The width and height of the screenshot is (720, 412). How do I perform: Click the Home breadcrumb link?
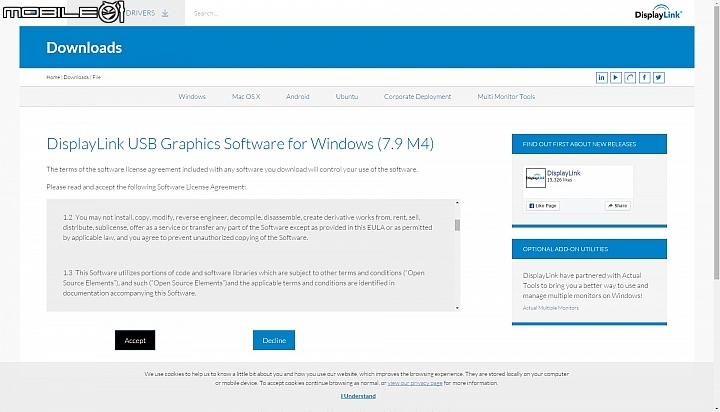53,77
